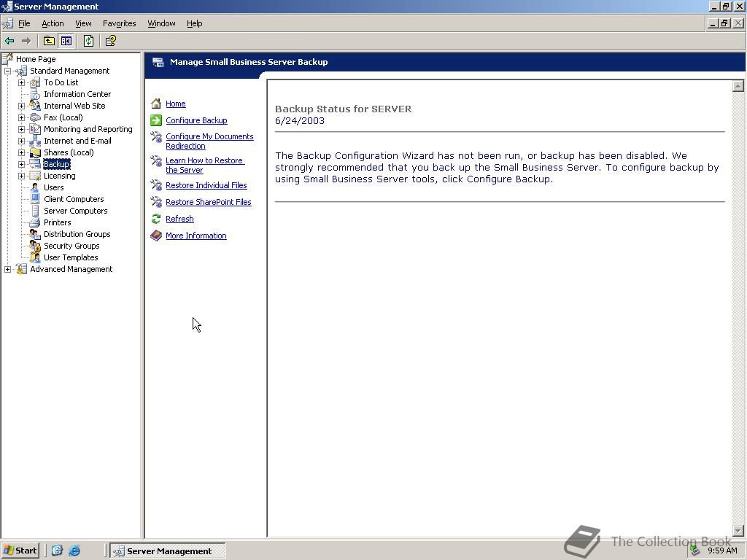Click the Back arrow toolbar icon

click(9, 41)
